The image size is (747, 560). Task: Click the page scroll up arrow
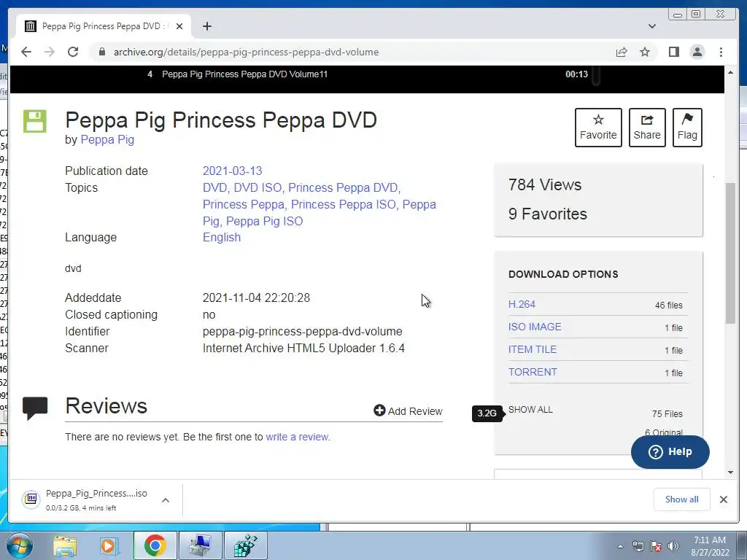coord(731,72)
